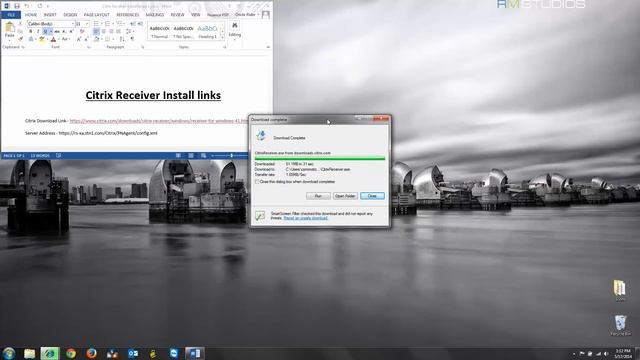The height and width of the screenshot is (360, 640).
Task: Click the Print Layout view icon in the status bar
Action: tap(191, 156)
